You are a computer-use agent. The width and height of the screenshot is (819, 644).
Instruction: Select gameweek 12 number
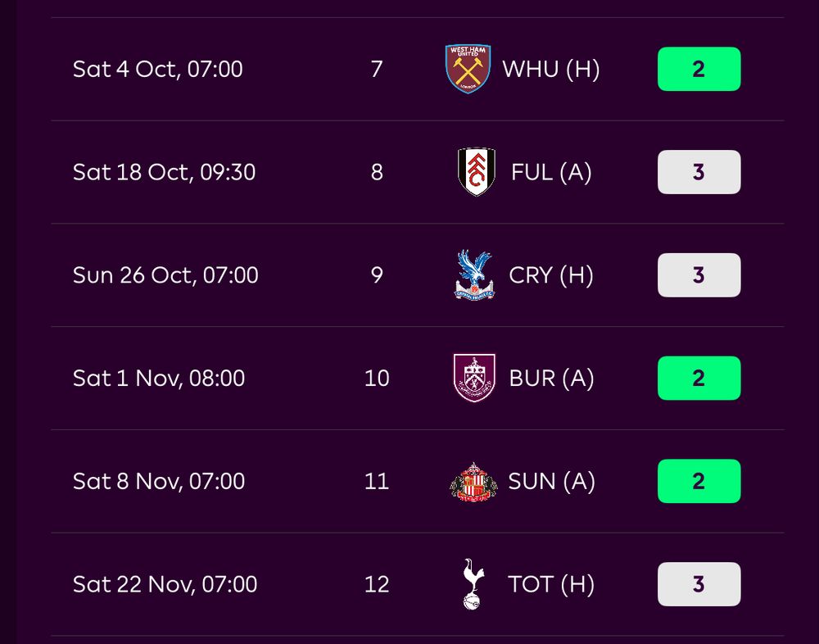(377, 584)
